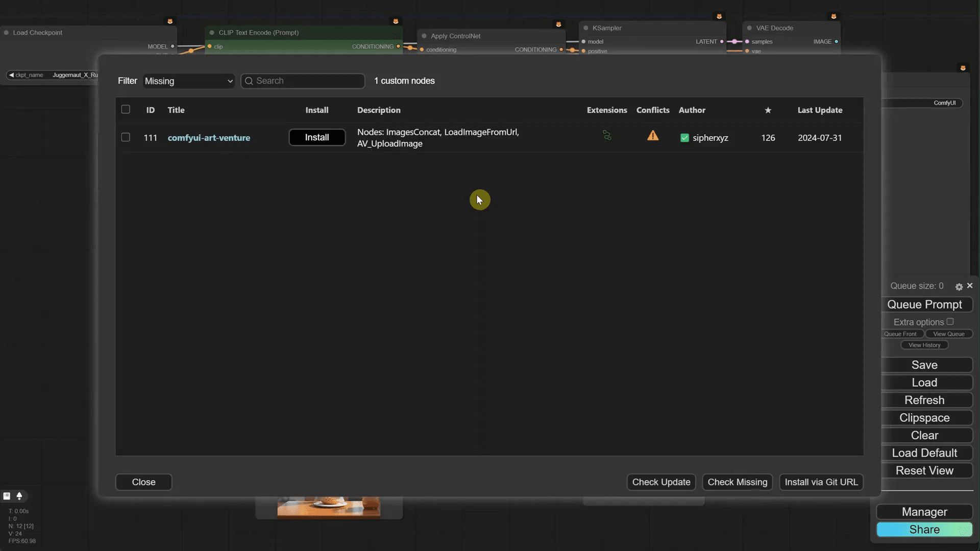980x551 pixels.
Task: Check the checkbox for row 111 comfyui-art-venture
Action: (125, 137)
